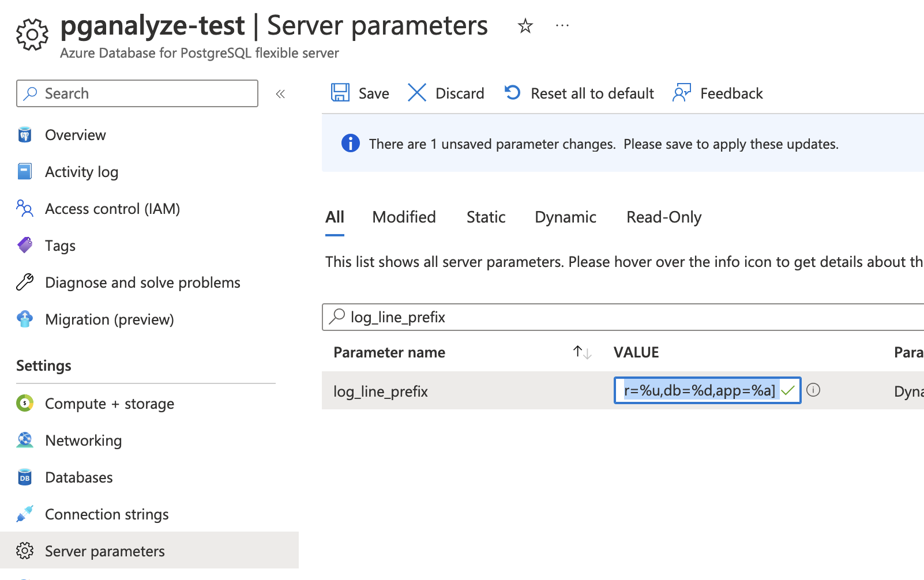
Task: Click the Access control people icon
Action: [x=25, y=208]
